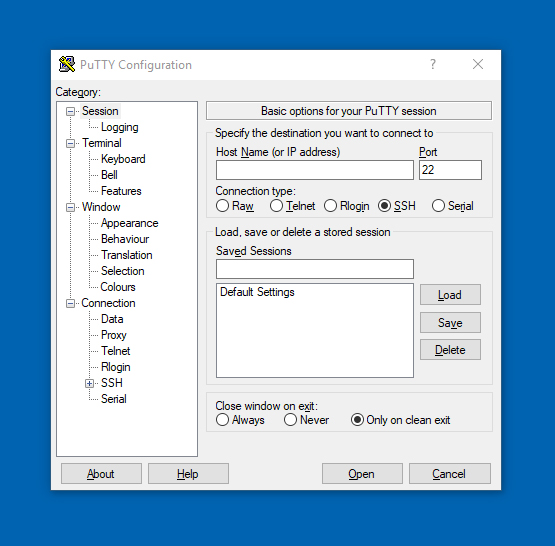Collapse the Connection tree node
This screenshot has height=546, width=555.
[x=70, y=304]
